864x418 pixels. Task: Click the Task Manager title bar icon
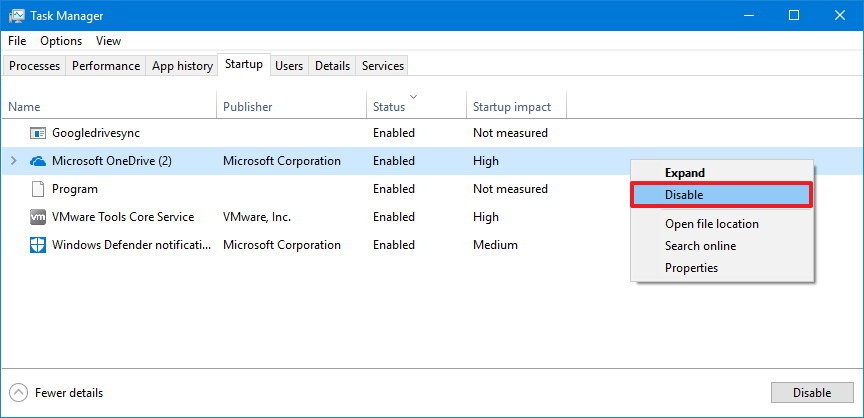click(x=17, y=15)
